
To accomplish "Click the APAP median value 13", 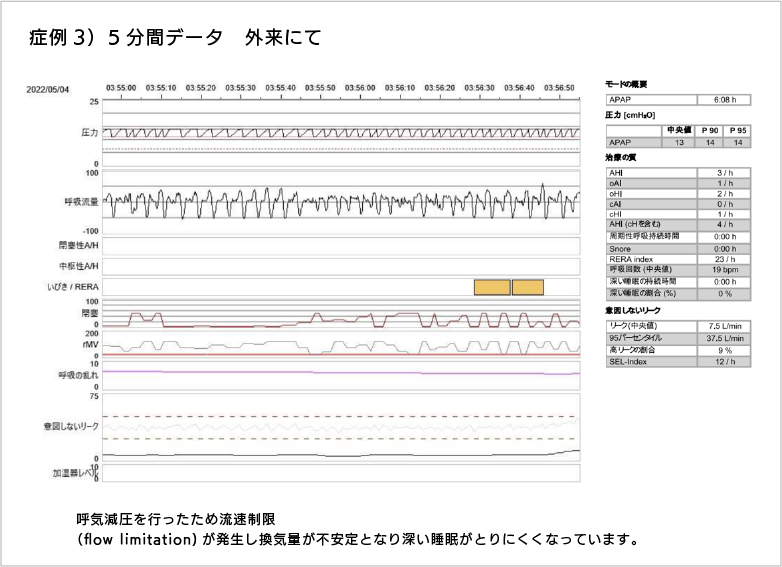I will (679, 143).
